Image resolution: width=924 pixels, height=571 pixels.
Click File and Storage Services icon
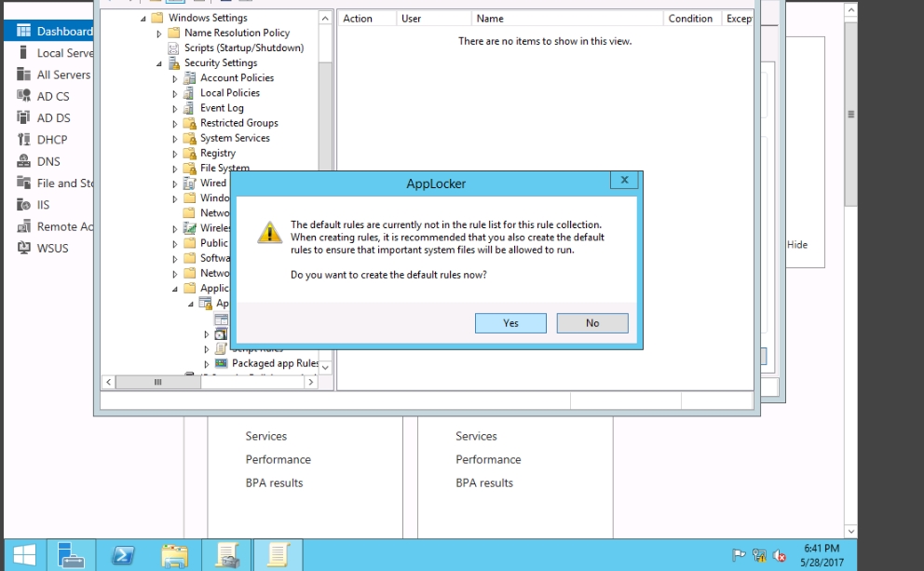pos(23,182)
